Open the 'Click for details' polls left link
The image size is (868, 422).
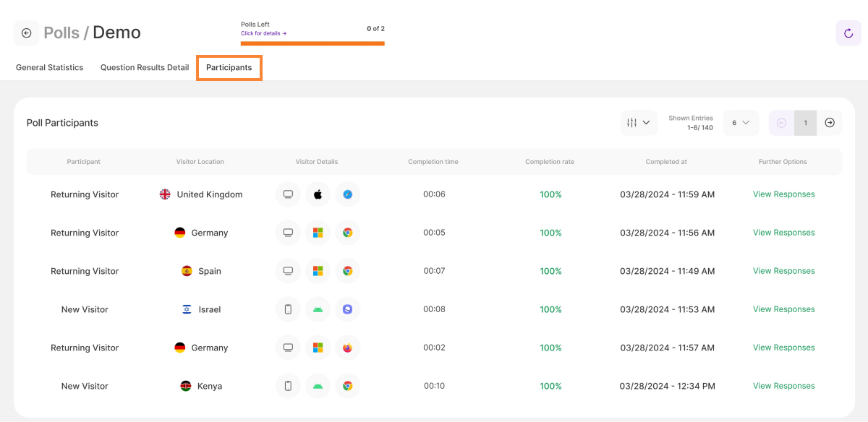tap(263, 33)
